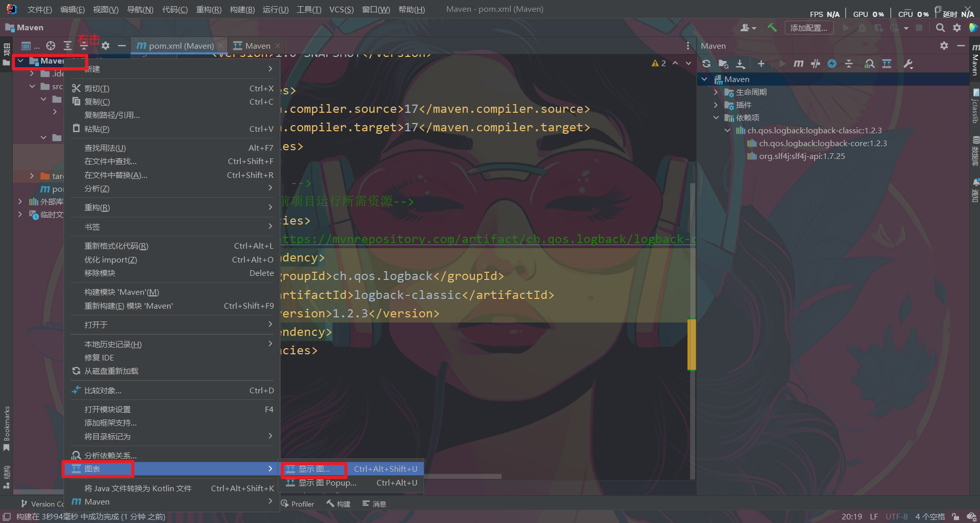The width and height of the screenshot is (980, 523).
Task: Click UTF-8 encoding in status bar
Action: (x=896, y=516)
